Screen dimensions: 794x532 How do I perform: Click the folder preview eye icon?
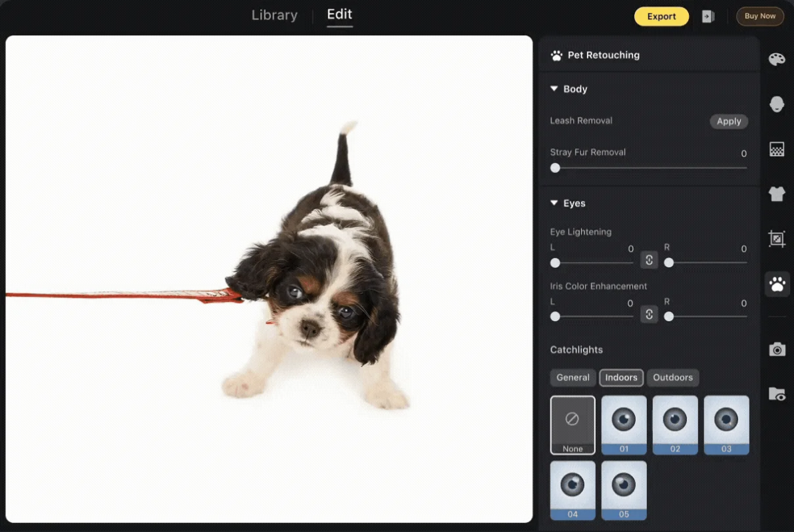777,394
